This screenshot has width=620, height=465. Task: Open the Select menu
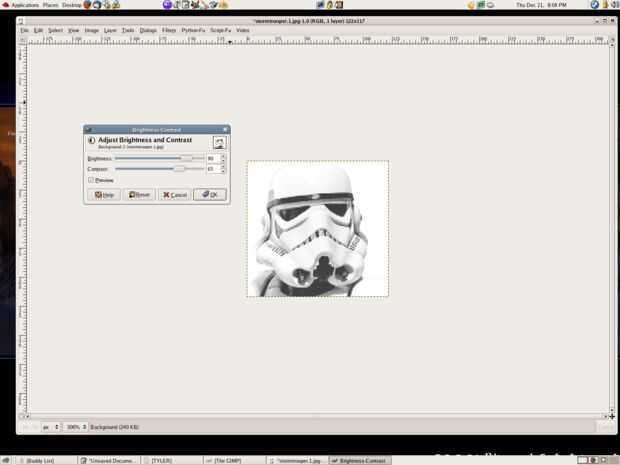click(55, 30)
